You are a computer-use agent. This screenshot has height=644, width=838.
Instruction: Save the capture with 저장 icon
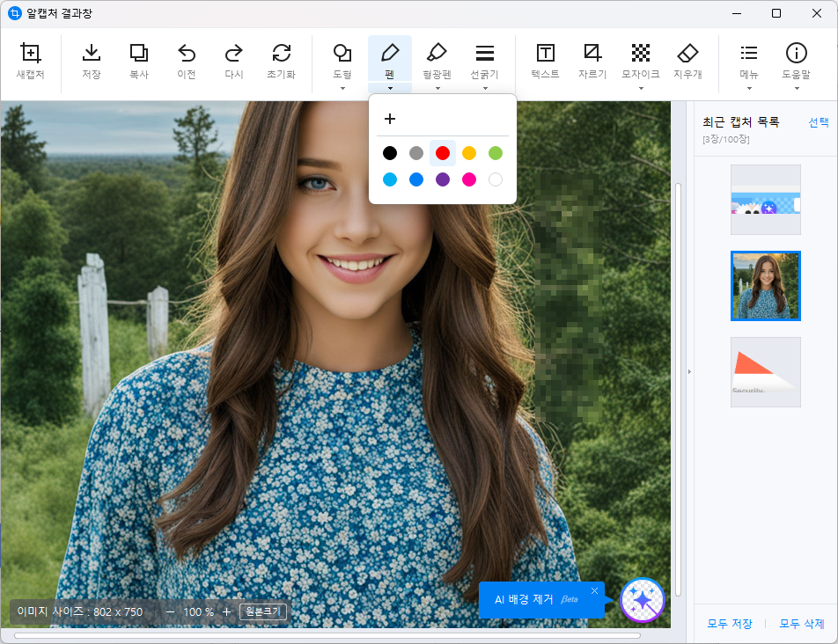click(91, 54)
